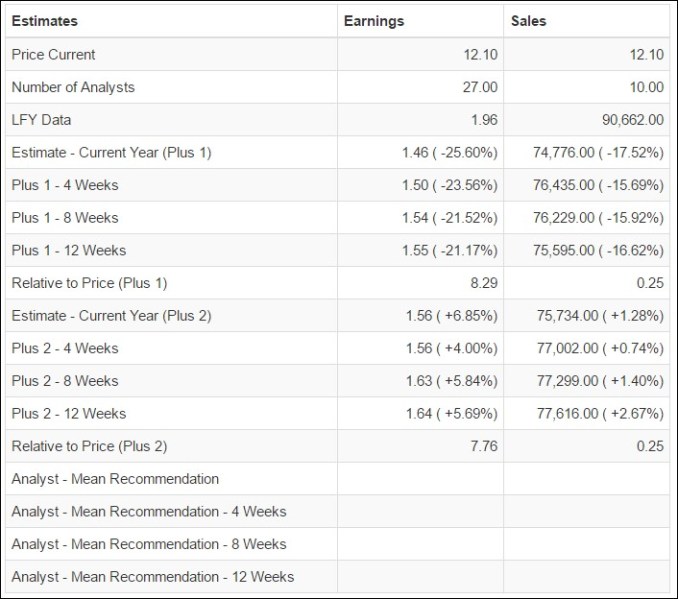The image size is (678, 599).
Task: Click Plus 1 - 4 Weeks earnings value
Action: tap(450, 185)
